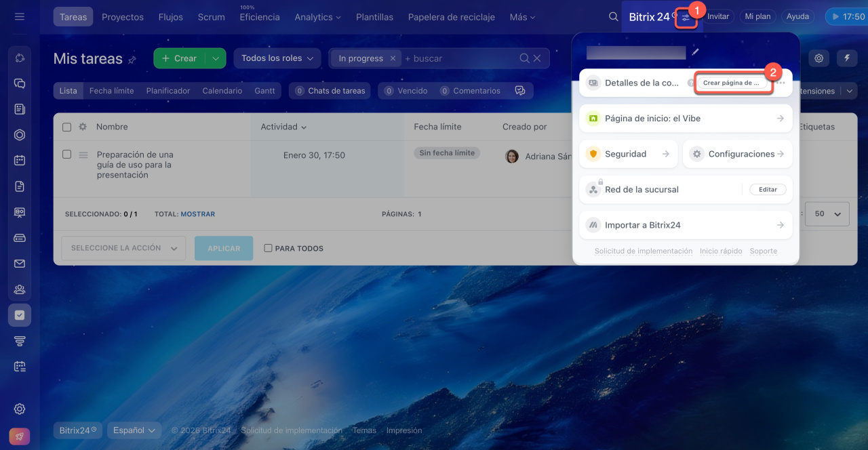Image resolution: width=868 pixels, height=450 pixels.
Task: Click the pencil icon to edit name
Action: pos(695,52)
